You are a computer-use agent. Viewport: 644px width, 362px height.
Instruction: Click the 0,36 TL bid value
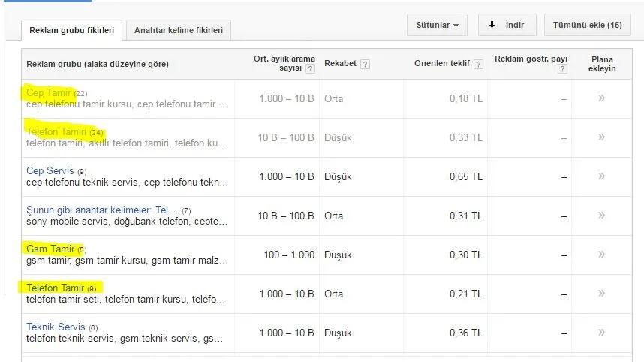(466, 333)
